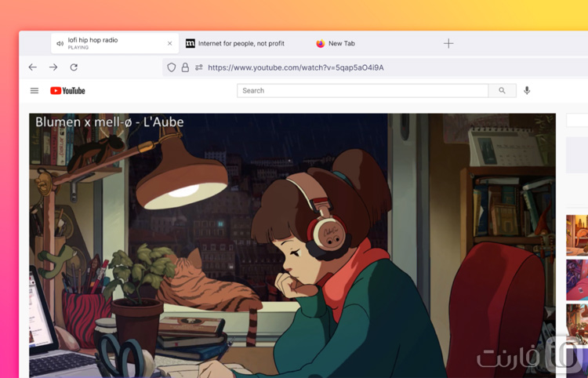This screenshot has width=588, height=378.
Task: Click the magnifier search button
Action: pyautogui.click(x=502, y=90)
